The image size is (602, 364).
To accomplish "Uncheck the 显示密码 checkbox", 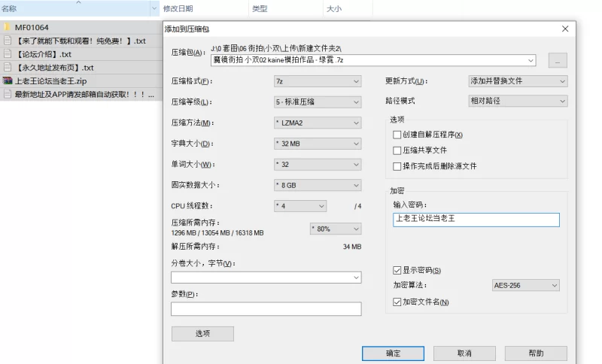I will point(397,271).
